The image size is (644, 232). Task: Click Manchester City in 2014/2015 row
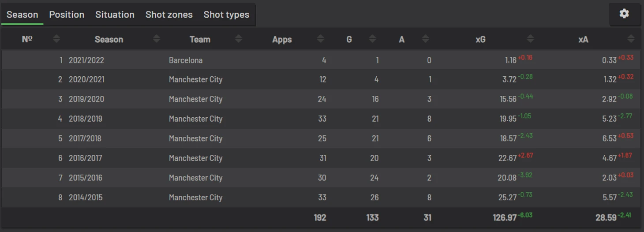click(x=195, y=198)
